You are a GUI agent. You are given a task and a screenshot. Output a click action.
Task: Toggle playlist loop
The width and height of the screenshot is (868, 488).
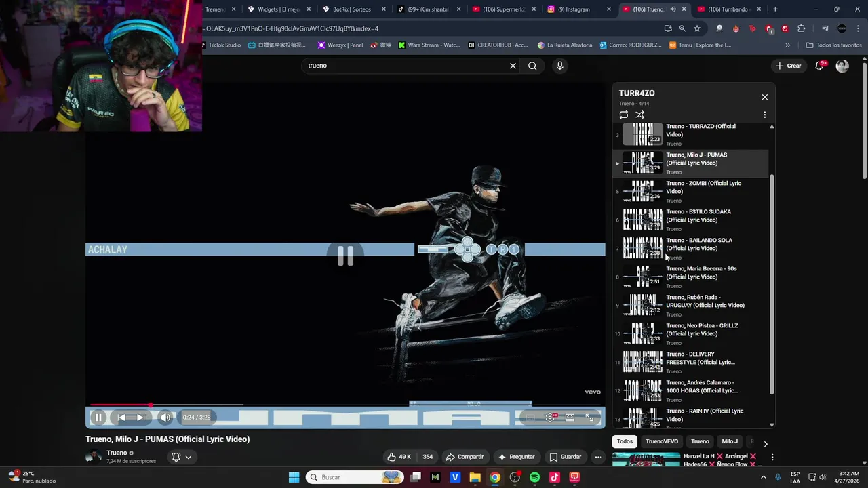[x=624, y=115]
